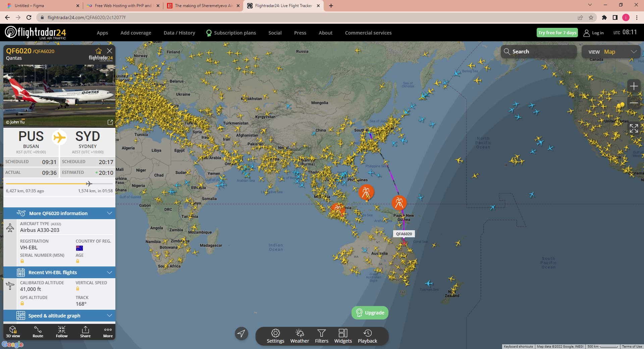This screenshot has width=644, height=349.
Task: Click the green Upgrade button
Action: click(370, 313)
